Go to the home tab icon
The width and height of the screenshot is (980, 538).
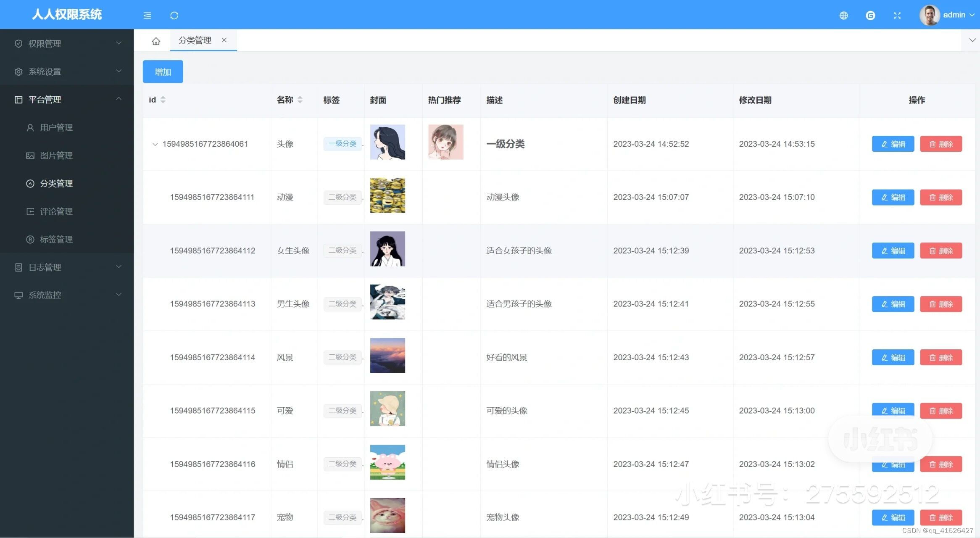tap(156, 41)
